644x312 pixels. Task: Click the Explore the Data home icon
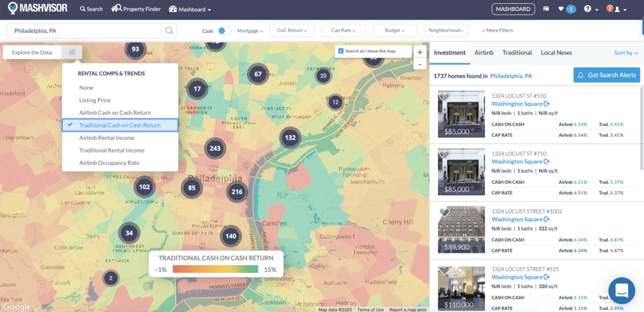pos(72,52)
